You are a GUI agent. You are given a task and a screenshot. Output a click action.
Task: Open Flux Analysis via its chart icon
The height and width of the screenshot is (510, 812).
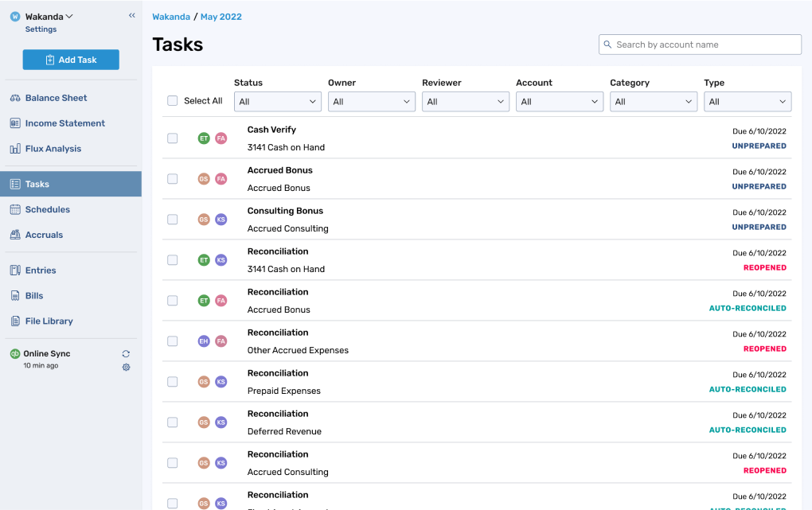click(15, 148)
